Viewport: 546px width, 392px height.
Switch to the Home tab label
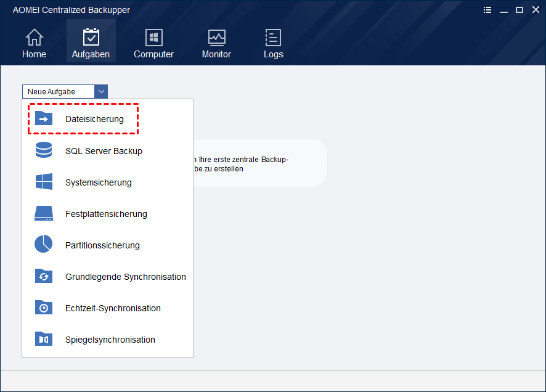coord(34,54)
